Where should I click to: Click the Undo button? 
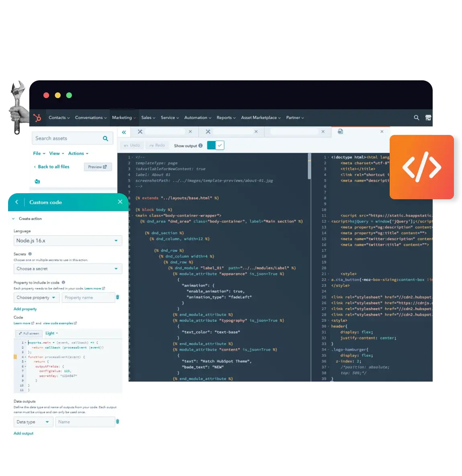132,145
